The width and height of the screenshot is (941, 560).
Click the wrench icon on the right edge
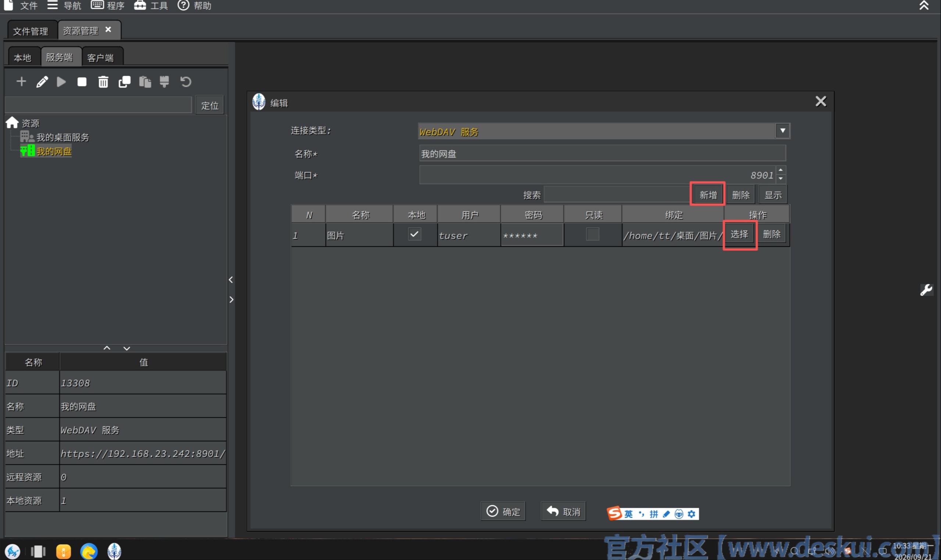(x=926, y=290)
